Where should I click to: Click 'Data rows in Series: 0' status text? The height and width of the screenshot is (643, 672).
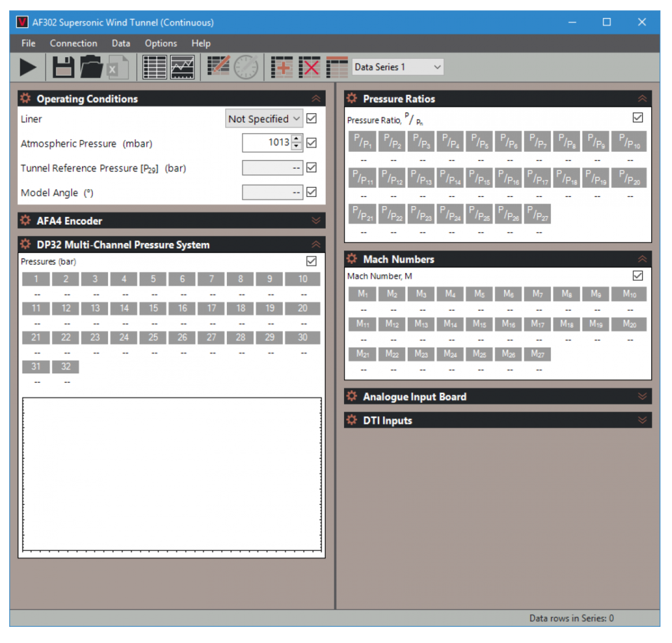pos(572,618)
